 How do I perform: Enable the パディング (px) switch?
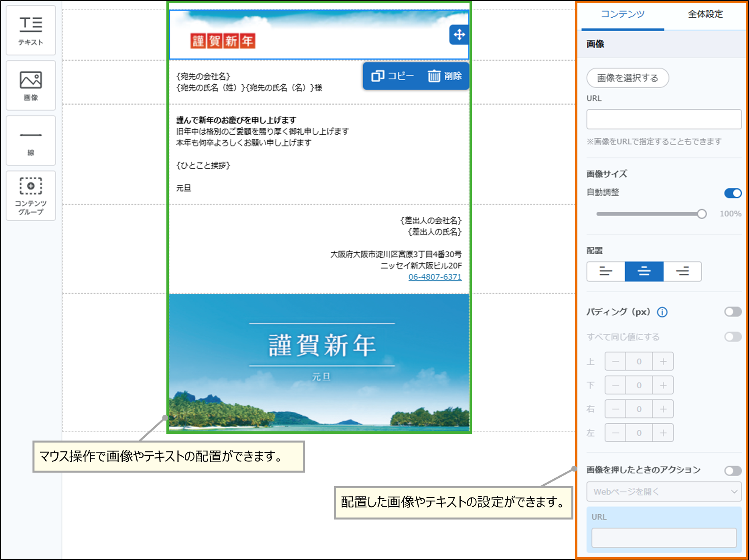(x=733, y=312)
